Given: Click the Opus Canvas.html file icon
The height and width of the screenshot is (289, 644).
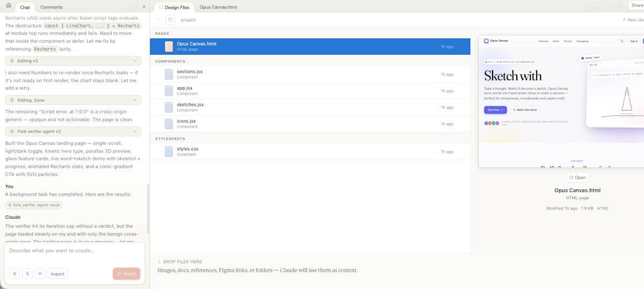Looking at the screenshot, I should pyautogui.click(x=169, y=46).
